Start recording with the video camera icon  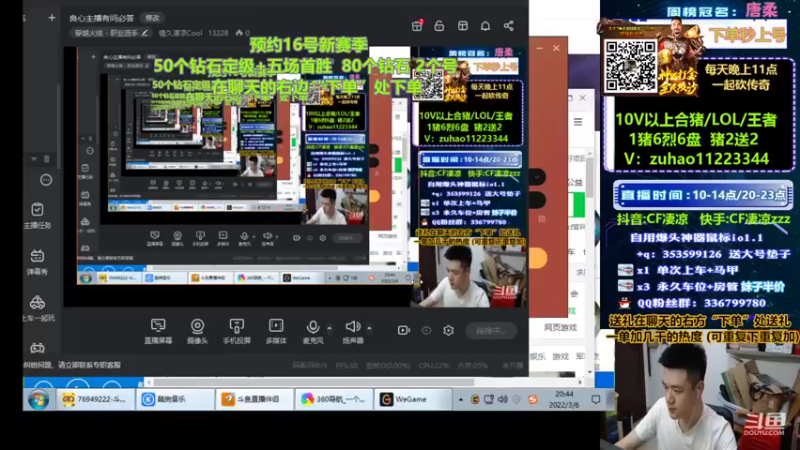click(404, 331)
